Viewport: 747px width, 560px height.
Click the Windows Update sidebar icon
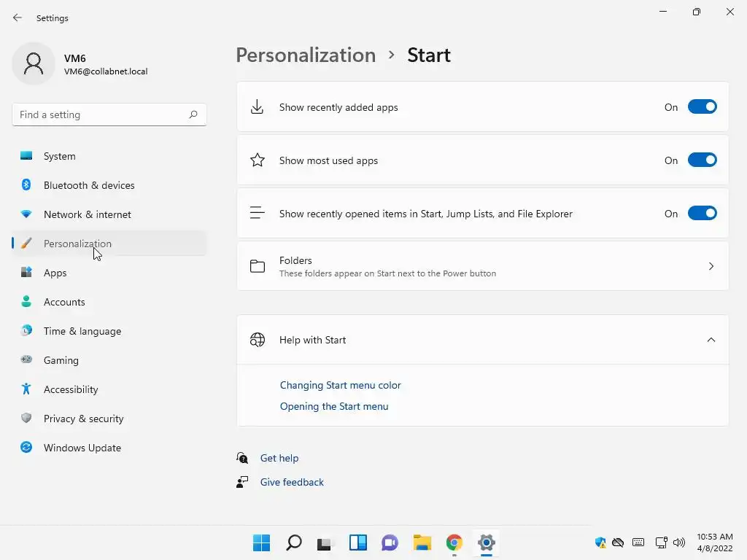[26, 448]
